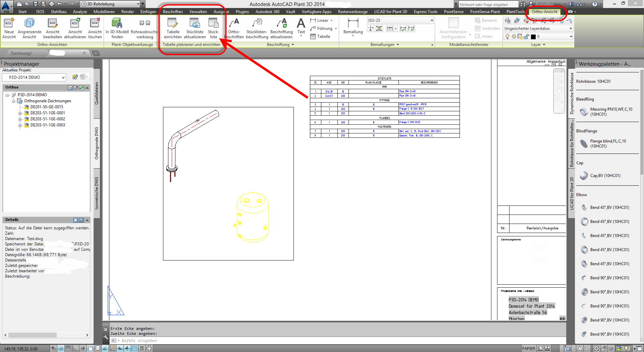The height and width of the screenshot is (352, 644).
Task: Click the Anmelden sign-in link
Action: [x=544, y=4]
